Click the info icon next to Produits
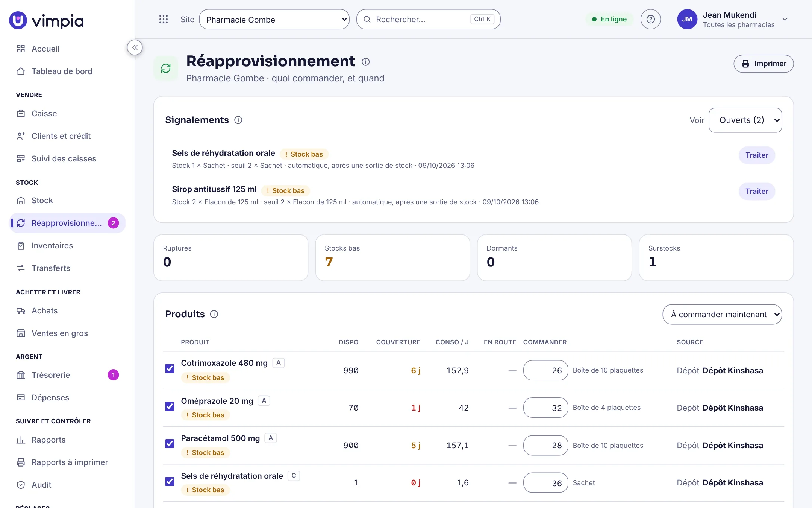The image size is (812, 508). (x=214, y=314)
